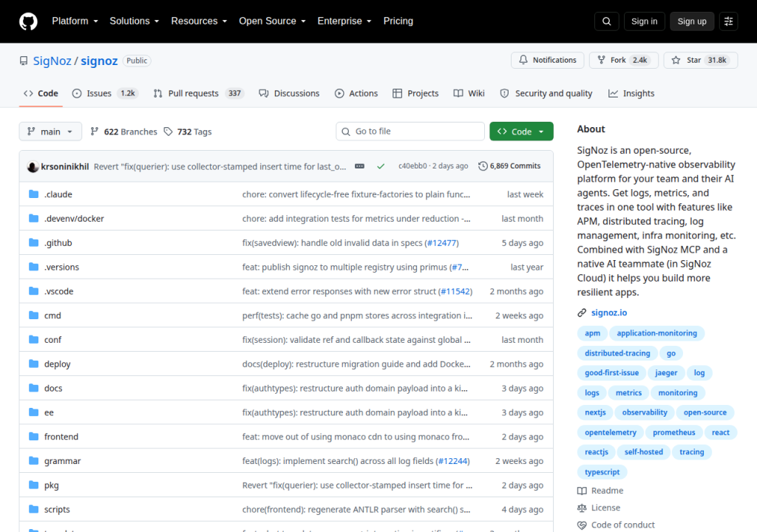
Task: Open the Security and quality tab
Action: click(x=546, y=94)
